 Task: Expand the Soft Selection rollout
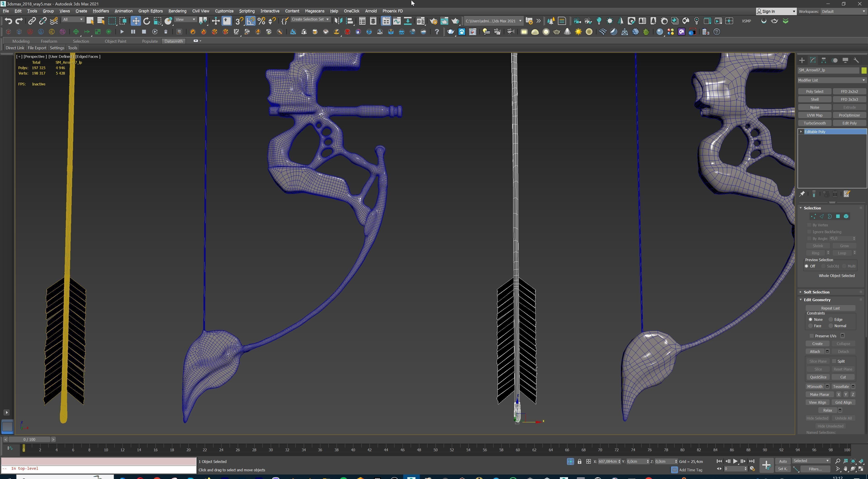pos(816,292)
